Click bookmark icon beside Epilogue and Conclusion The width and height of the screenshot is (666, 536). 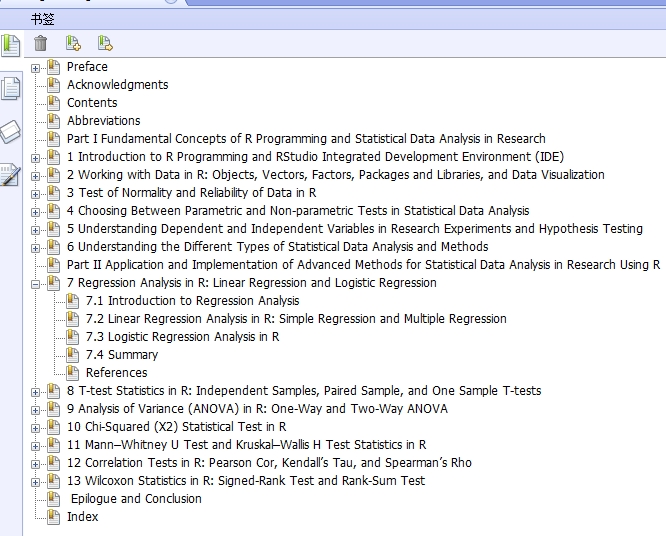coord(54,499)
